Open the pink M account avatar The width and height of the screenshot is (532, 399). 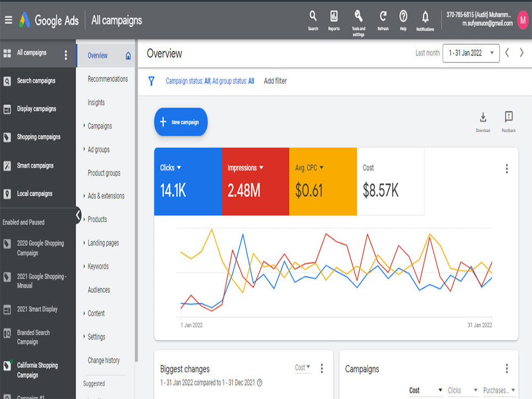coord(523,20)
